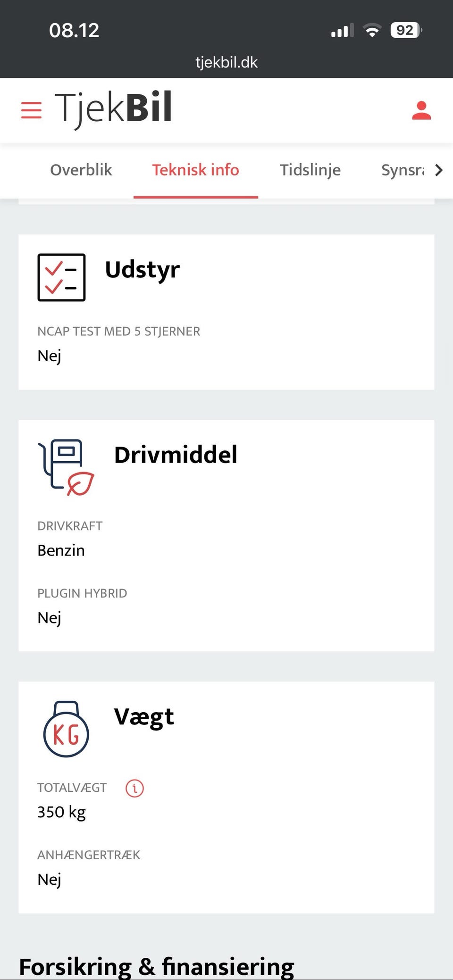Switch to the Overblik tab

(x=81, y=170)
